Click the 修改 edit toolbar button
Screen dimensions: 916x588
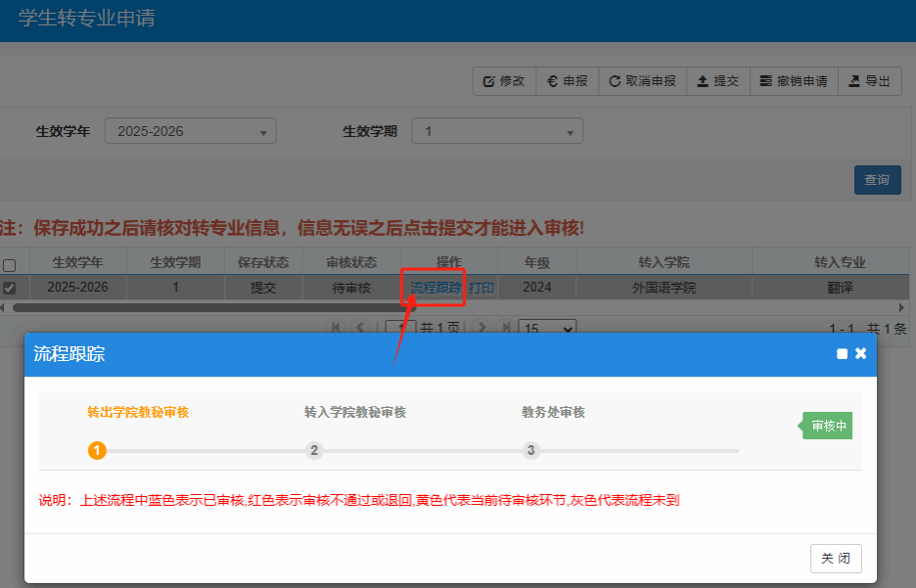(x=504, y=81)
